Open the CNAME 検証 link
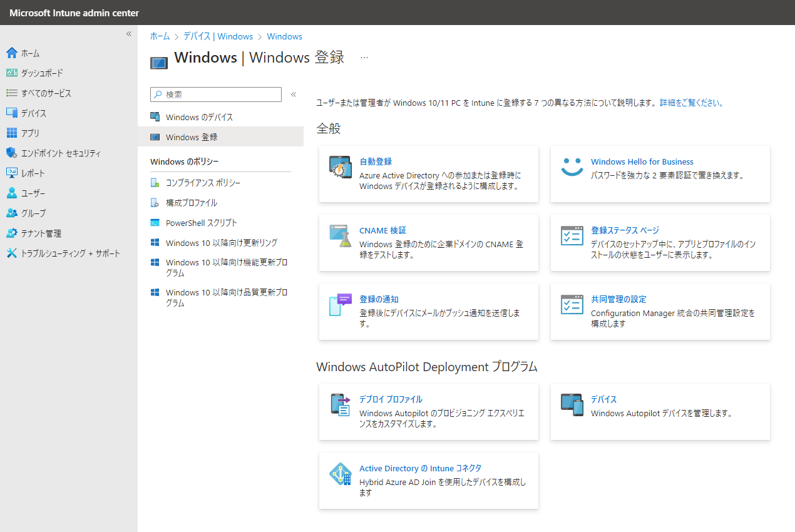This screenshot has height=532, width=795. pos(382,230)
